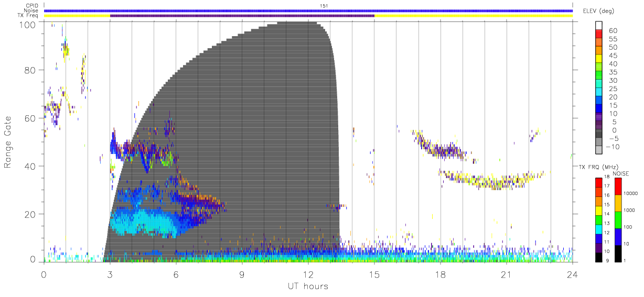Click the ELEV colorbar value '55'

pos(613,39)
